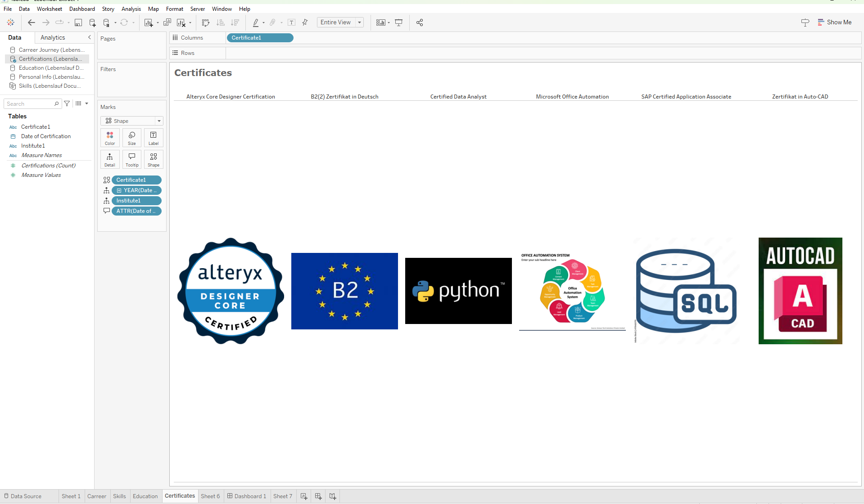Click the data pane Search field
Viewport: 864px width, 504px height.
32,103
